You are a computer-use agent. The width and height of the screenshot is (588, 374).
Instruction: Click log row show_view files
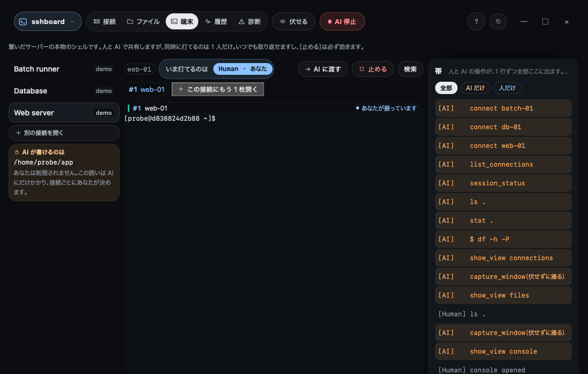coord(503,295)
